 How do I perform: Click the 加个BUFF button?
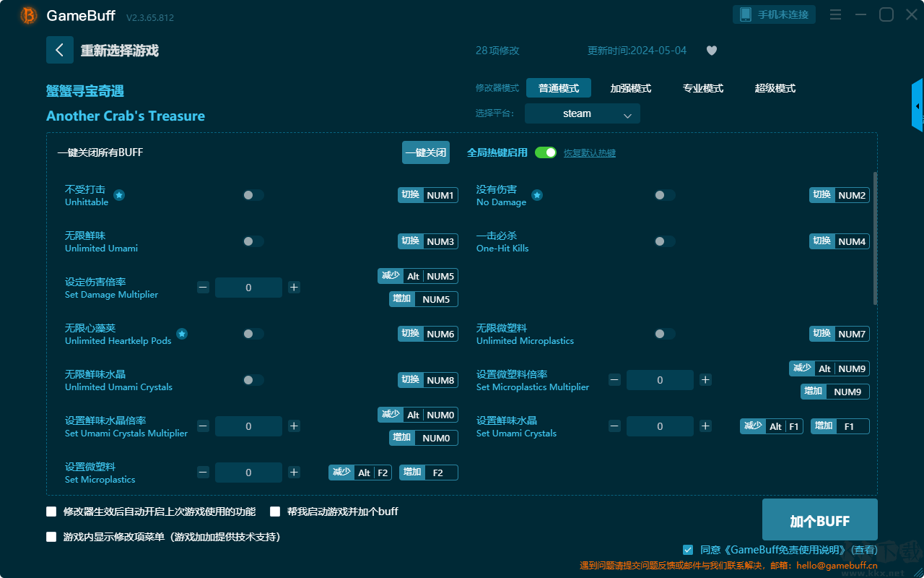click(820, 521)
